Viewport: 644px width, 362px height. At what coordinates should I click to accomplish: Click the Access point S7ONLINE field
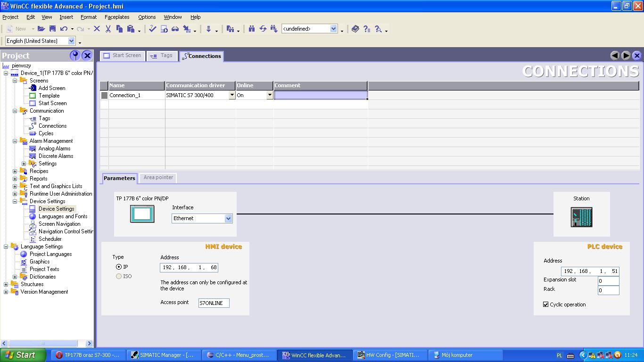tap(214, 303)
